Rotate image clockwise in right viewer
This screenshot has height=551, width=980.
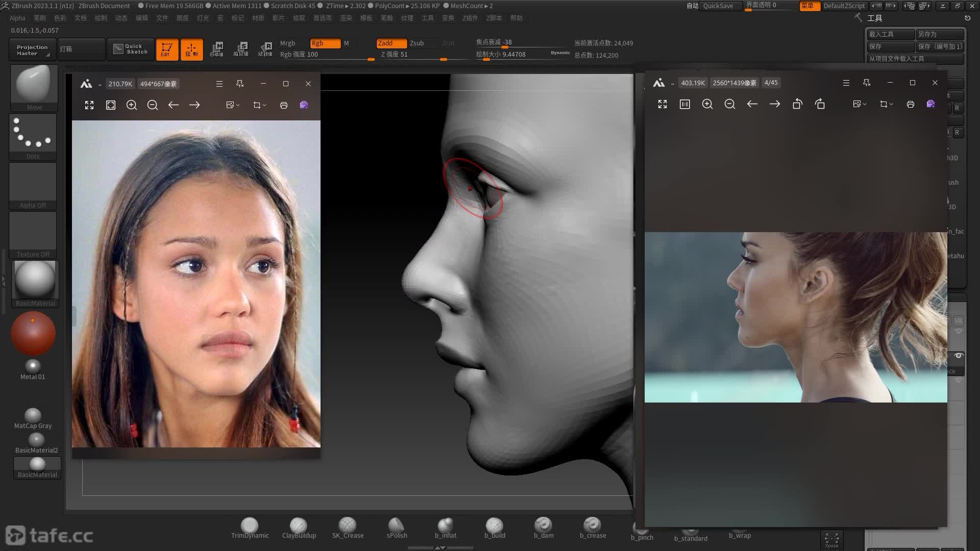(x=820, y=104)
